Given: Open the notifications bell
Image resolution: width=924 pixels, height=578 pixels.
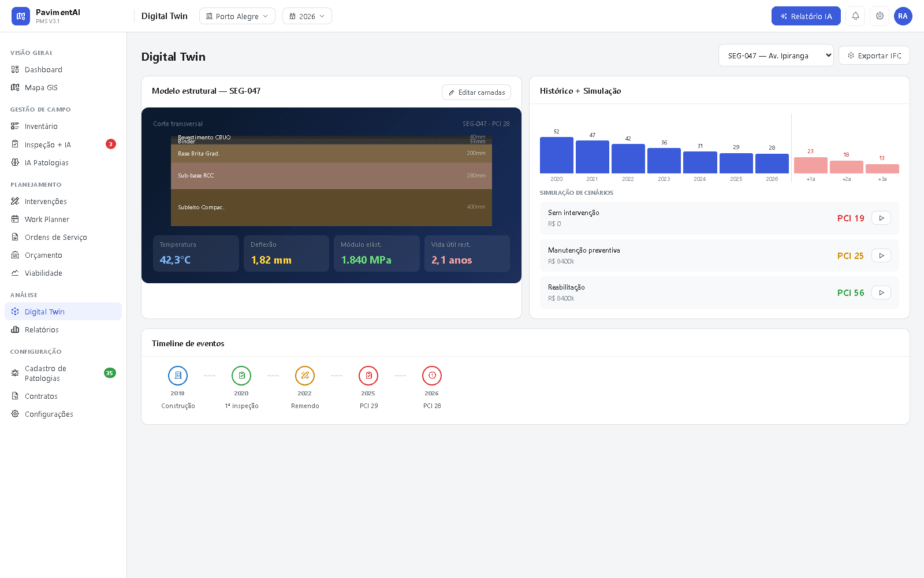Looking at the screenshot, I should coord(855,16).
